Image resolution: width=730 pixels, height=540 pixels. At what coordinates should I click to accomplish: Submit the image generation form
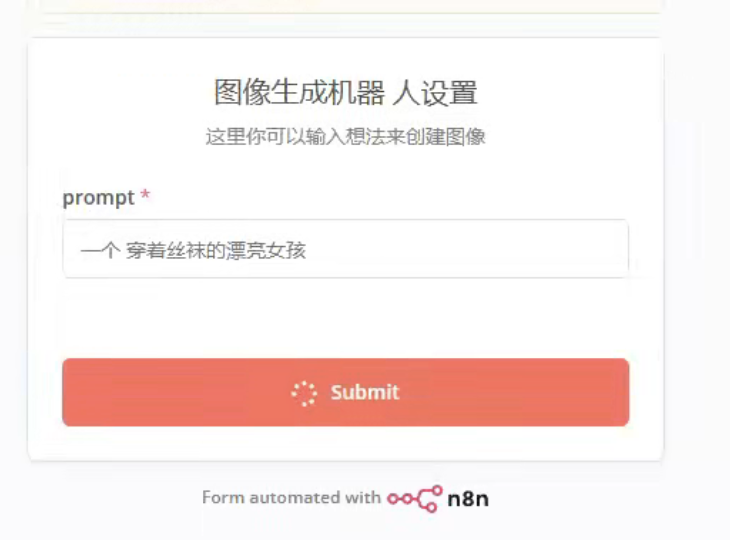click(x=345, y=392)
